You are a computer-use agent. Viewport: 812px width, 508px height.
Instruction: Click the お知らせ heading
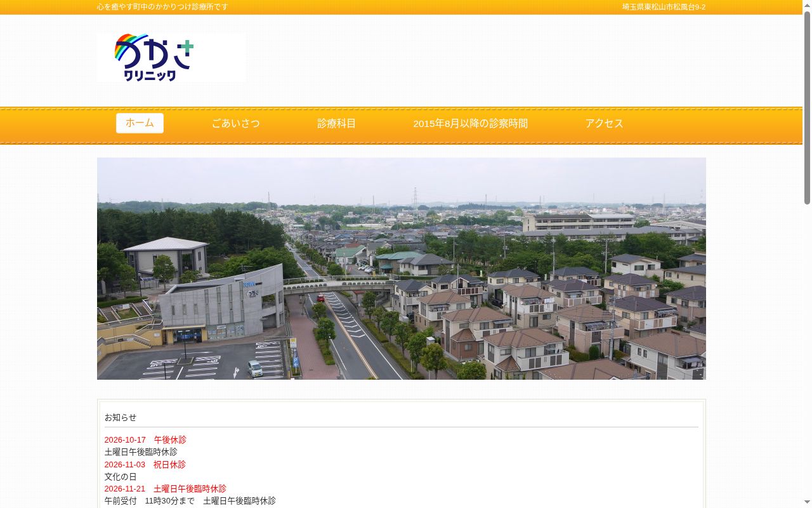point(121,417)
